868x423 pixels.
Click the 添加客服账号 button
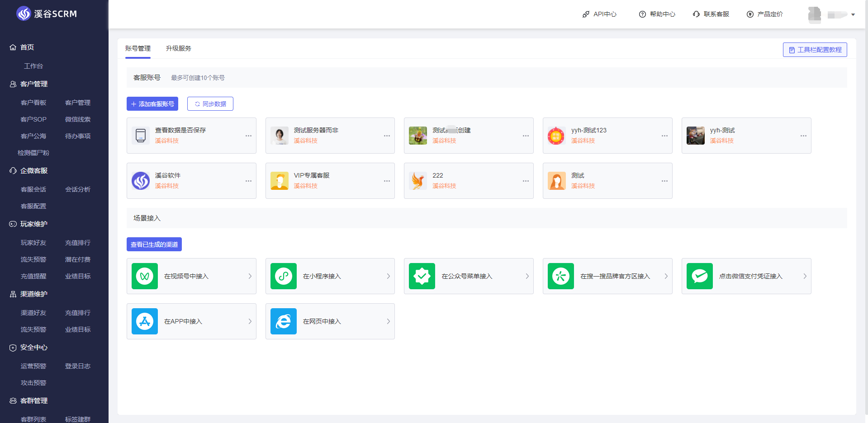pyautogui.click(x=152, y=104)
